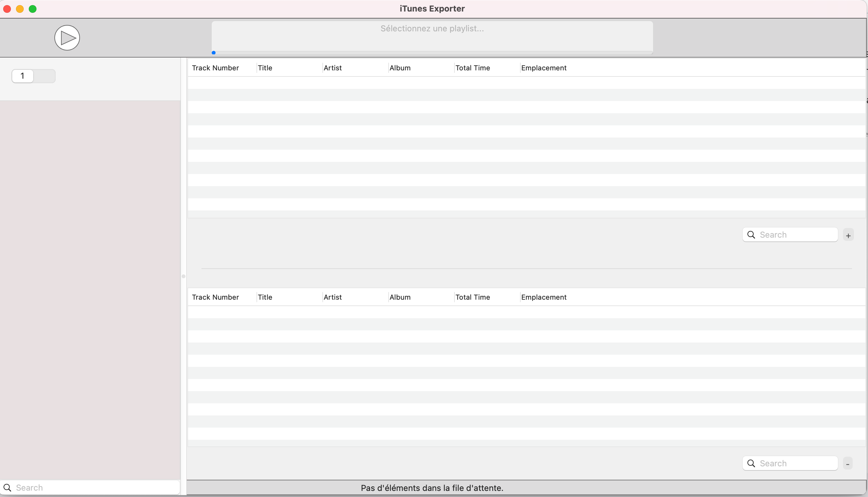This screenshot has width=868, height=497.
Task: Select segment labeled 1 in sidebar
Action: [x=22, y=76]
